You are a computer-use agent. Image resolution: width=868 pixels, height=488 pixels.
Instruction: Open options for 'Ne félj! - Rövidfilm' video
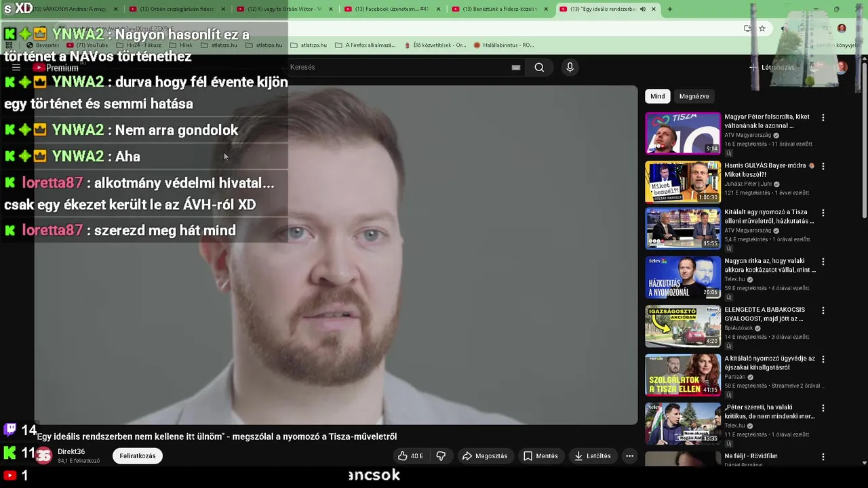[823, 457]
